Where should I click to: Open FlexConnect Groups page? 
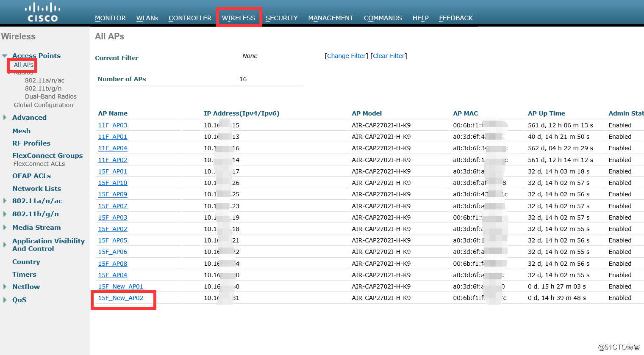[x=47, y=156]
